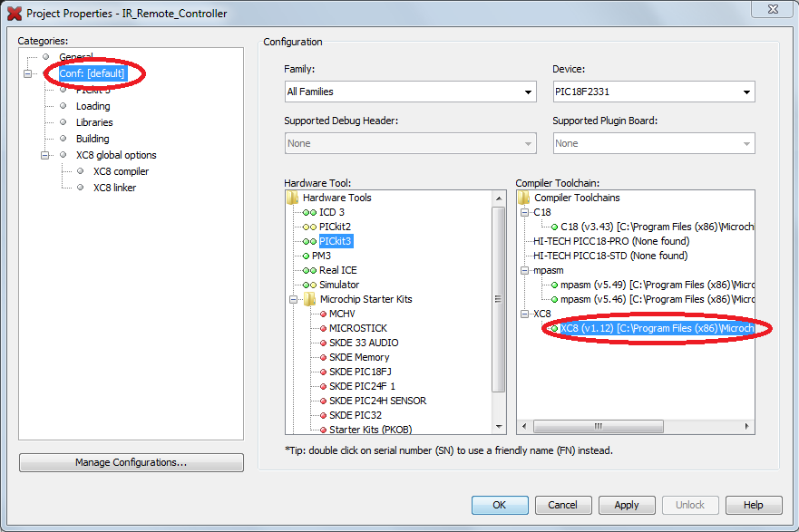Select ICD 3 hardware tool
Screen dimensions: 799x532
pos(331,212)
